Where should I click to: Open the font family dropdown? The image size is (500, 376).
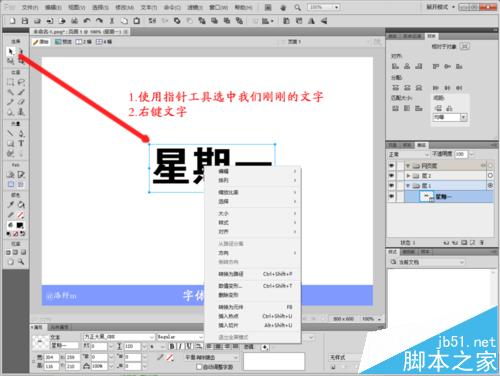[119, 337]
